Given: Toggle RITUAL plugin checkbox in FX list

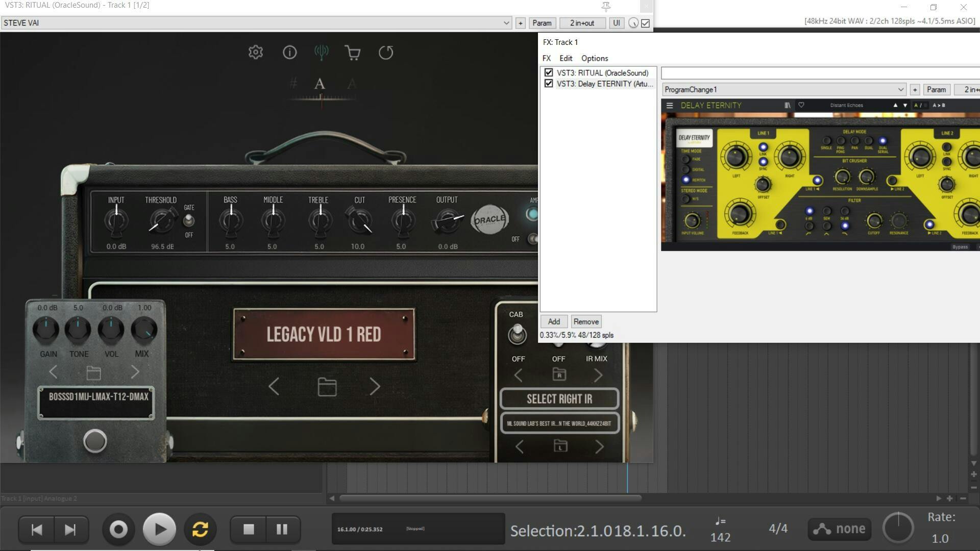Looking at the screenshot, I should click(549, 72).
